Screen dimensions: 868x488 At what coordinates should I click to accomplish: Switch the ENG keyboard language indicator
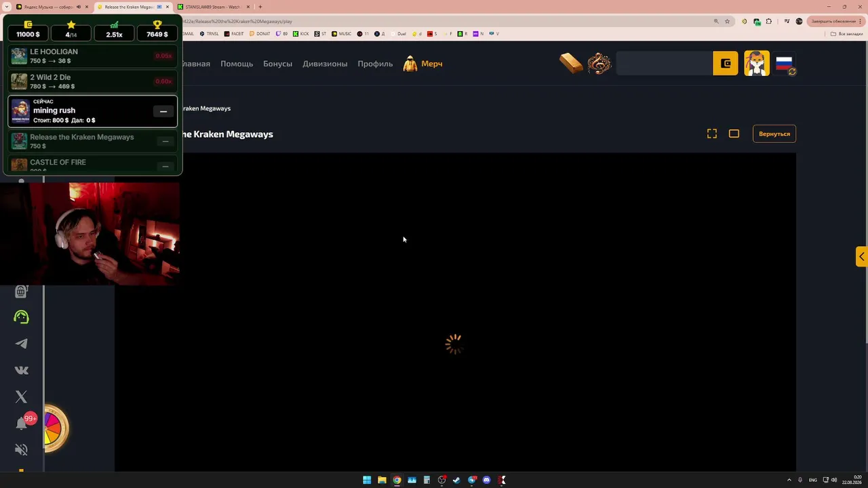813,480
